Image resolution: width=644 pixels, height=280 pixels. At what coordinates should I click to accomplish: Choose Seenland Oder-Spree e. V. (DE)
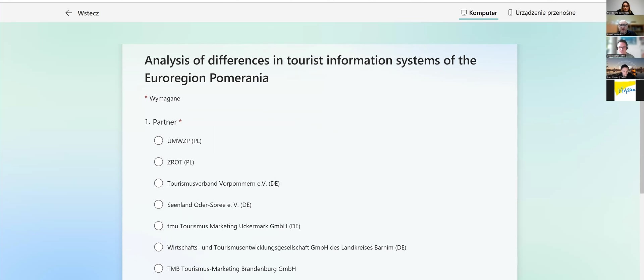158,205
